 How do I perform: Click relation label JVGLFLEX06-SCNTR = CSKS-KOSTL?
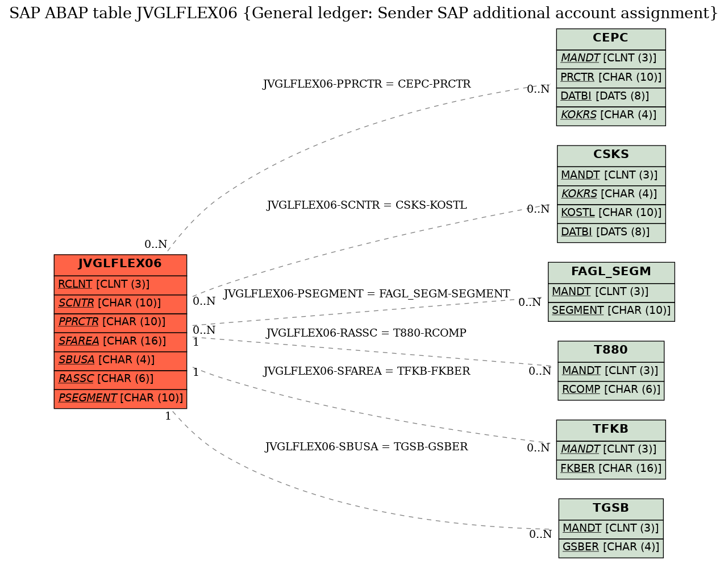pyautogui.click(x=367, y=205)
